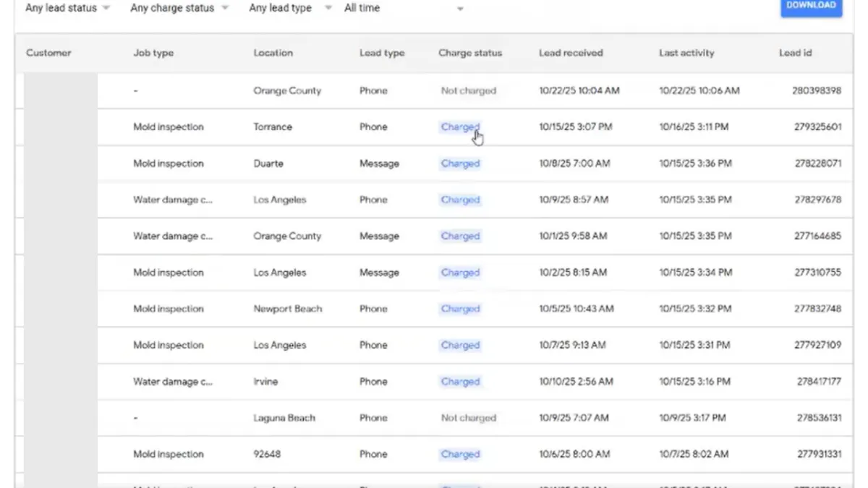This screenshot has width=868, height=488.
Task: Click Charged status for Torrance lead
Action: (460, 127)
